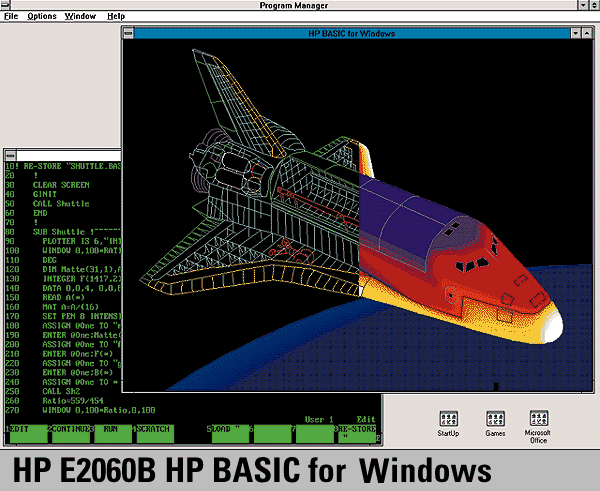Open the StartUp program group icon
Screen dimensions: 600x491
pos(450,419)
